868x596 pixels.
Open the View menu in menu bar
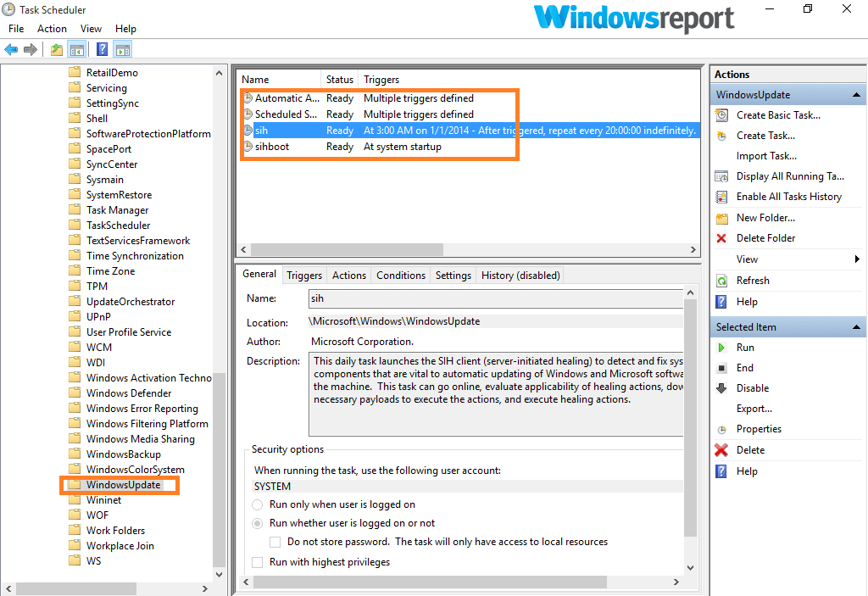point(91,29)
